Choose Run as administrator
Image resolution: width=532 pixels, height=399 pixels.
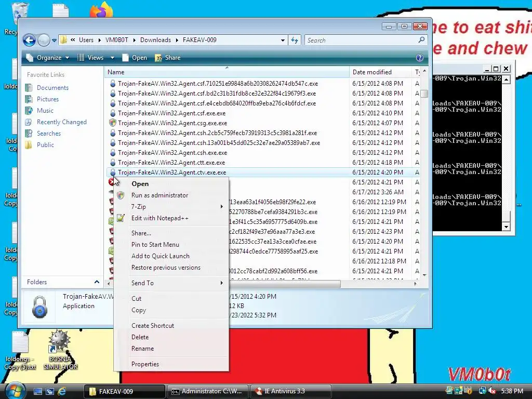click(171, 195)
